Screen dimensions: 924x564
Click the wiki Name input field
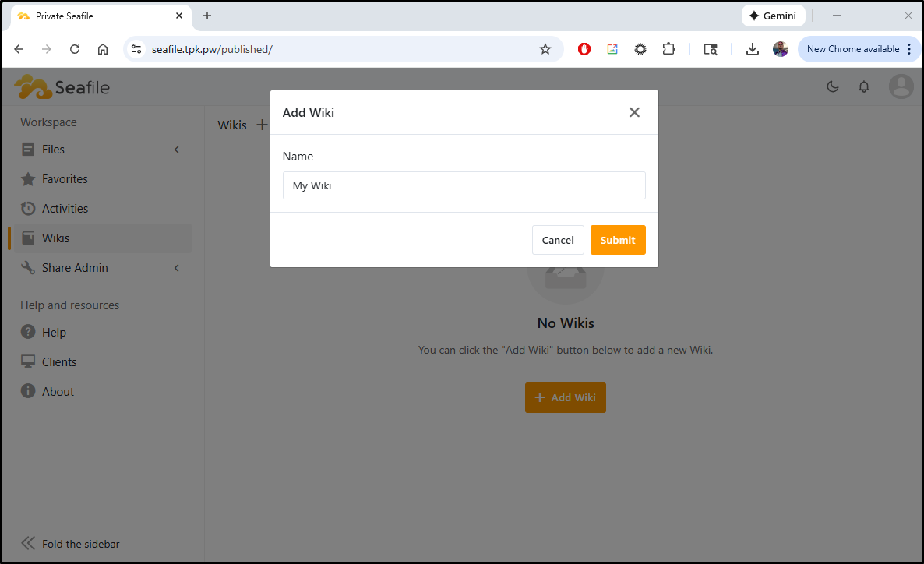pos(464,185)
